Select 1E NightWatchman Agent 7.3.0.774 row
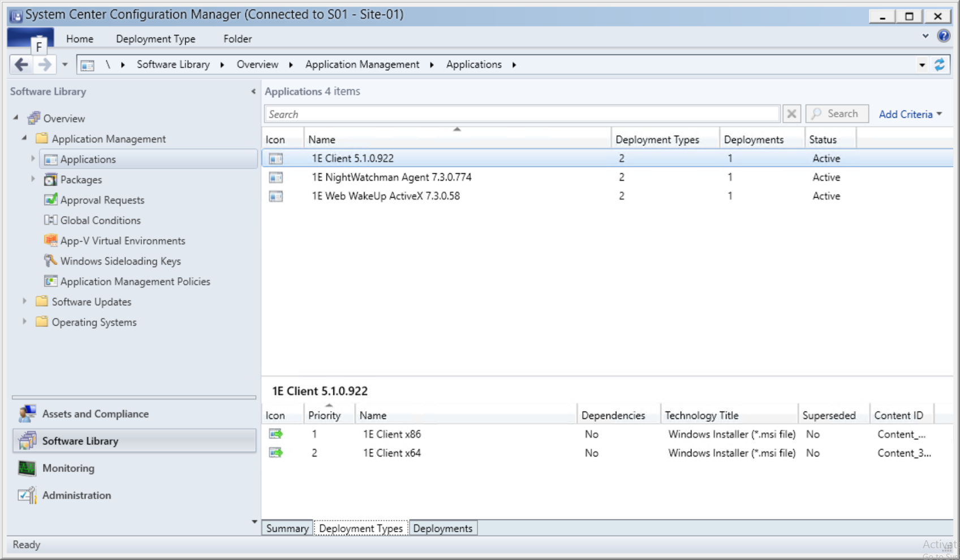The width and height of the screenshot is (960, 560). point(391,178)
